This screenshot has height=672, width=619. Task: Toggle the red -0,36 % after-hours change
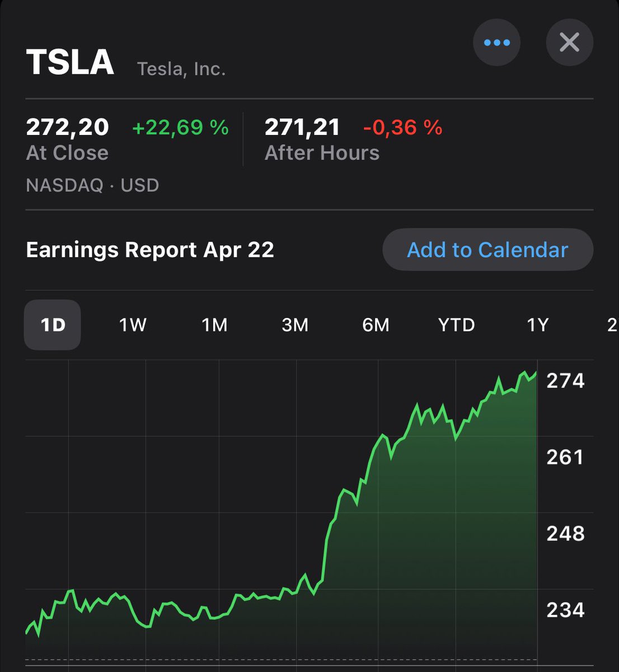[x=403, y=127]
